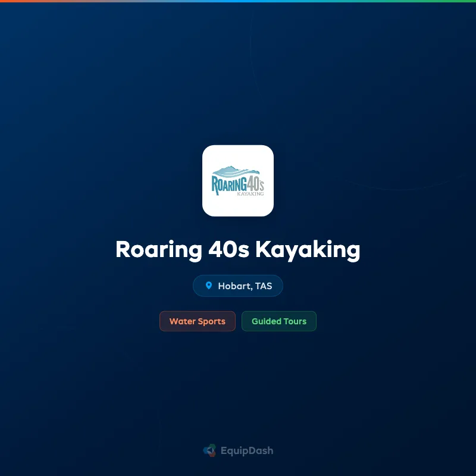Click the Roaring 40s Kayaking logo tile
476x476 pixels.
pos(238,180)
